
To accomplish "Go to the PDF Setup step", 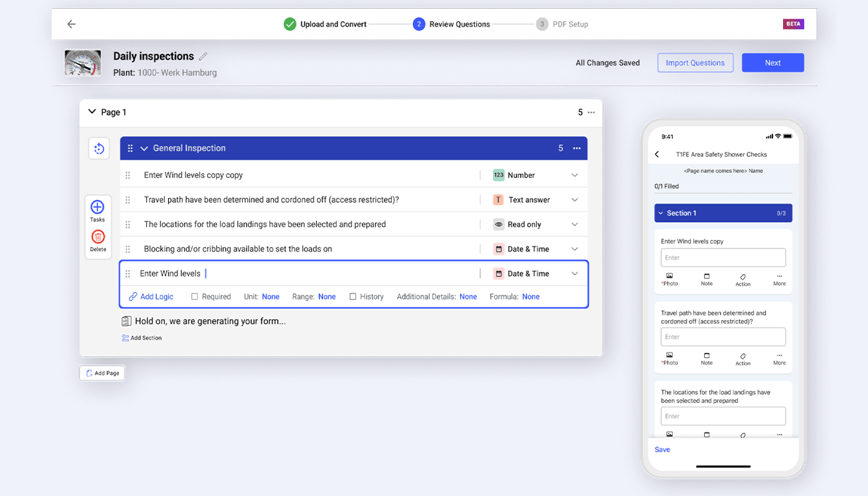I will coord(562,24).
